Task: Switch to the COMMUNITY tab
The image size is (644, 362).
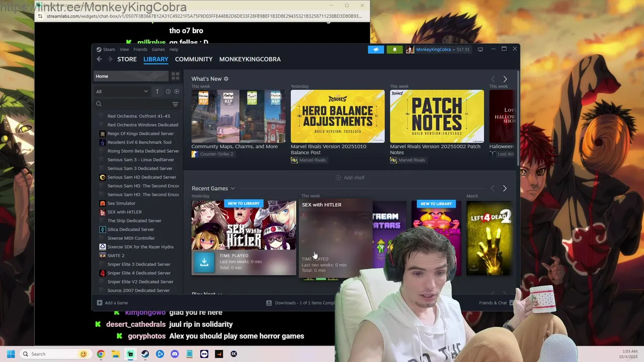Action: [194, 59]
